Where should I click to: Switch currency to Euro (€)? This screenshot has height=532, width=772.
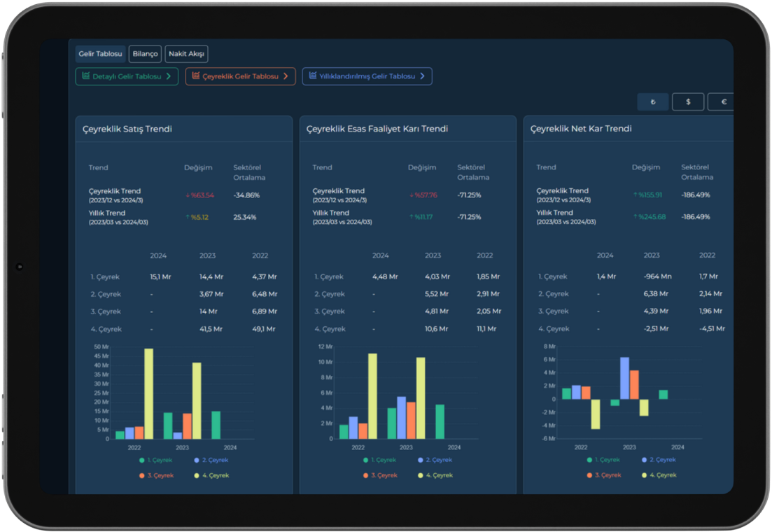click(x=723, y=102)
